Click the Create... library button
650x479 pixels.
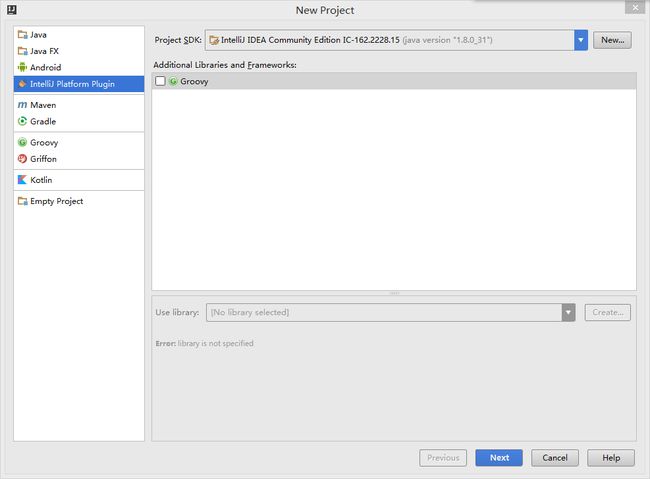coord(608,312)
